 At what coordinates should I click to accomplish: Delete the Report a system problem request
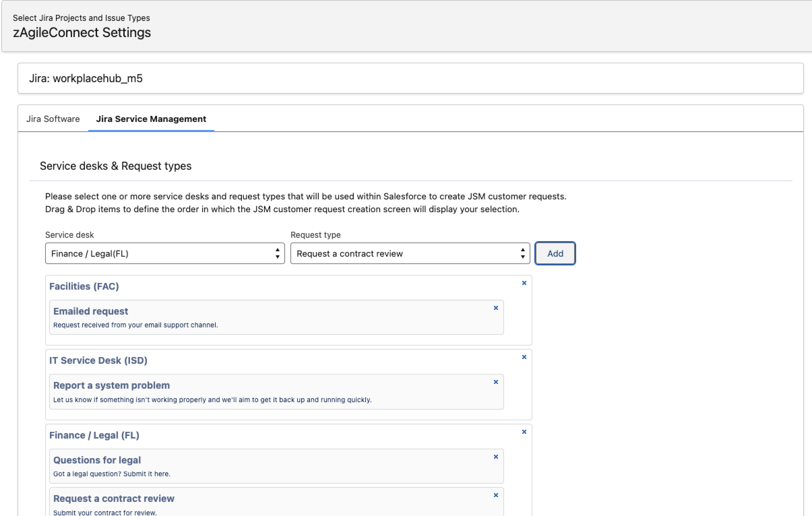496,382
